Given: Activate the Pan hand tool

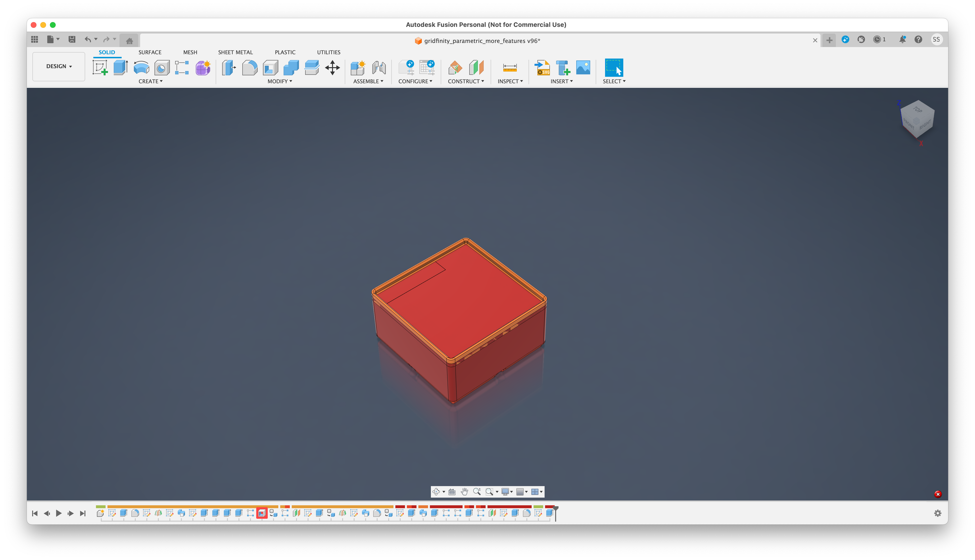Looking at the screenshot, I should click(x=464, y=492).
